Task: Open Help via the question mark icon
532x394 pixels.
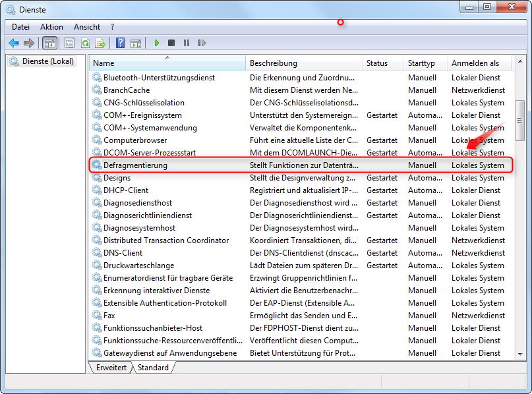Action: (120, 43)
